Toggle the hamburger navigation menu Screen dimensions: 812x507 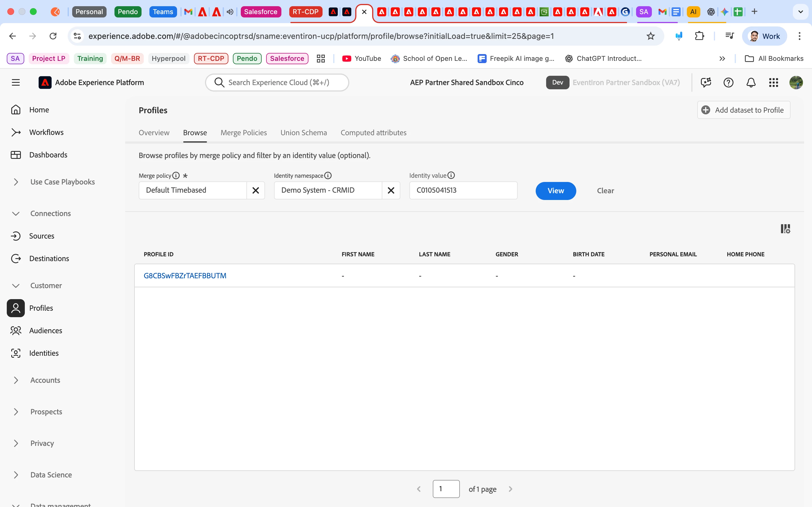[x=16, y=83]
